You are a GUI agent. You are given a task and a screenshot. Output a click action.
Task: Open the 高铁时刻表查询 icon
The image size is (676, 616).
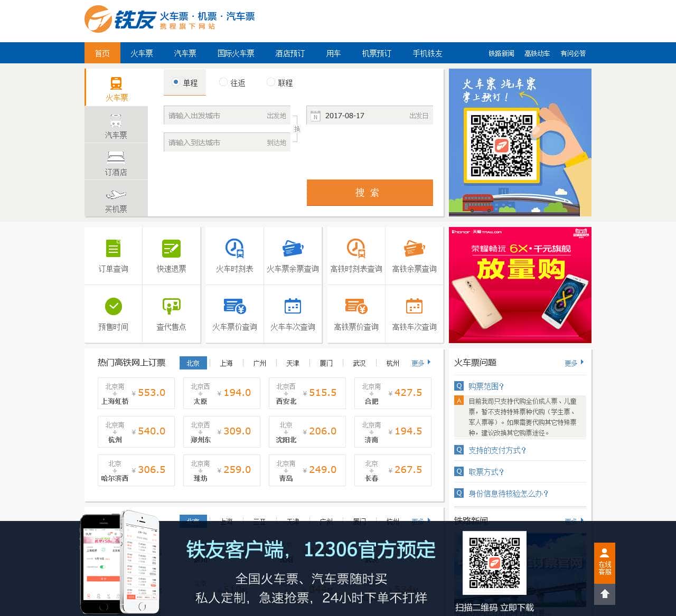[x=356, y=248]
